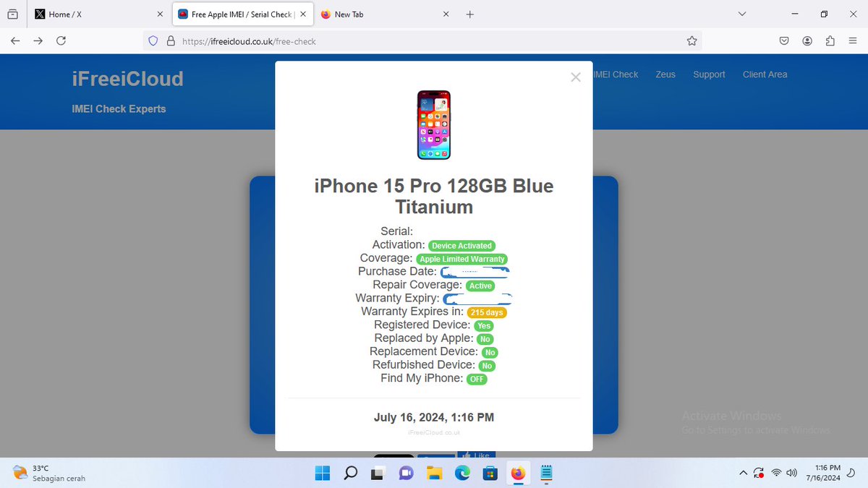This screenshot has width=868, height=488.
Task: Close the New Tab tab
Action: pos(446,14)
